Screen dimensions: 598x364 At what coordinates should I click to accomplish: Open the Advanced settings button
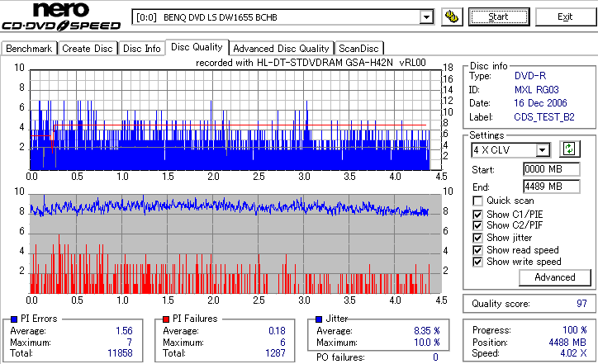tap(554, 277)
